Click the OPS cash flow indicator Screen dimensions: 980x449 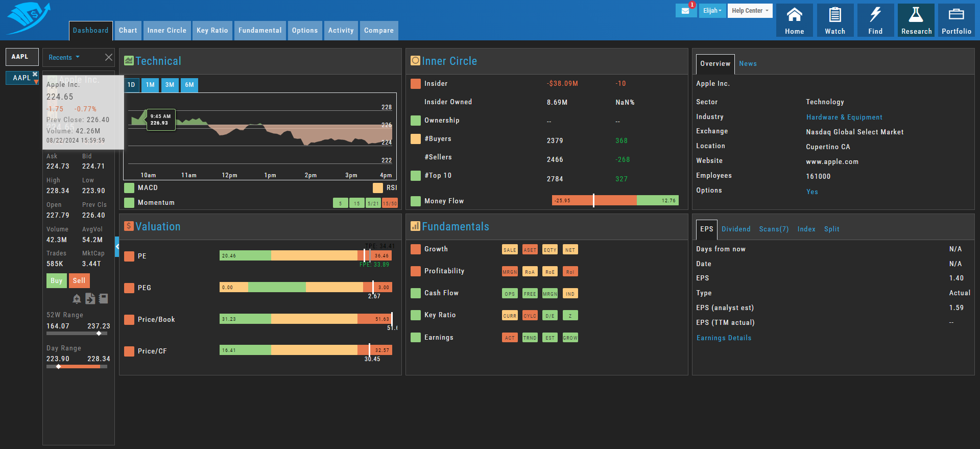coord(510,294)
